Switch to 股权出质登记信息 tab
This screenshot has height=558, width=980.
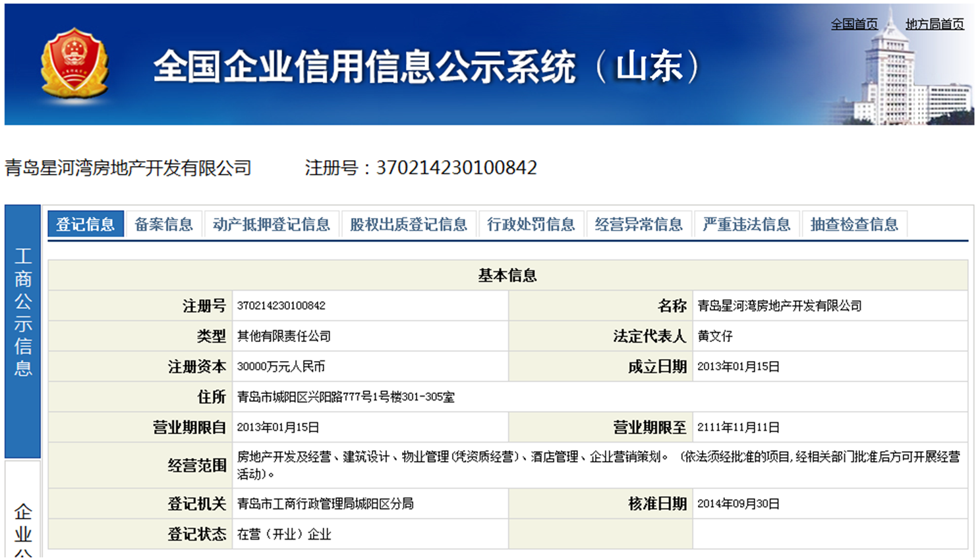coord(408,225)
